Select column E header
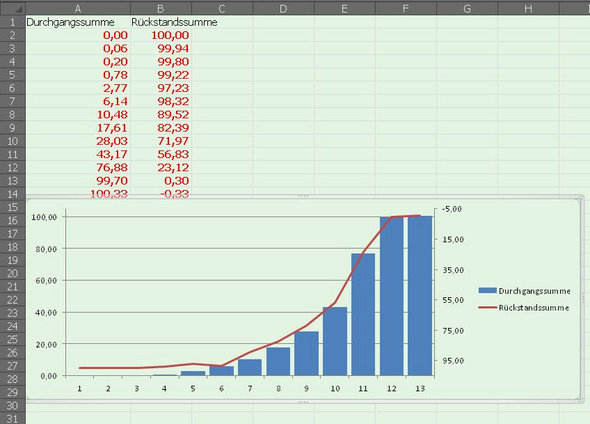Image resolution: width=590 pixels, height=424 pixels. [x=345, y=9]
